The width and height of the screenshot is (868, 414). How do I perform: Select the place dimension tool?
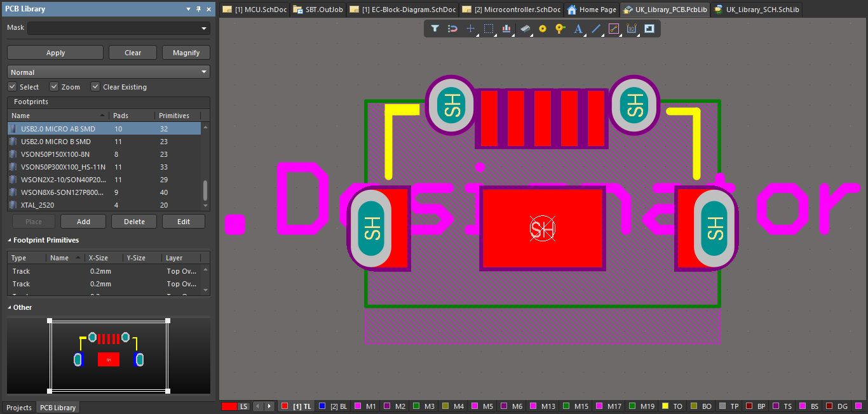[x=632, y=29]
